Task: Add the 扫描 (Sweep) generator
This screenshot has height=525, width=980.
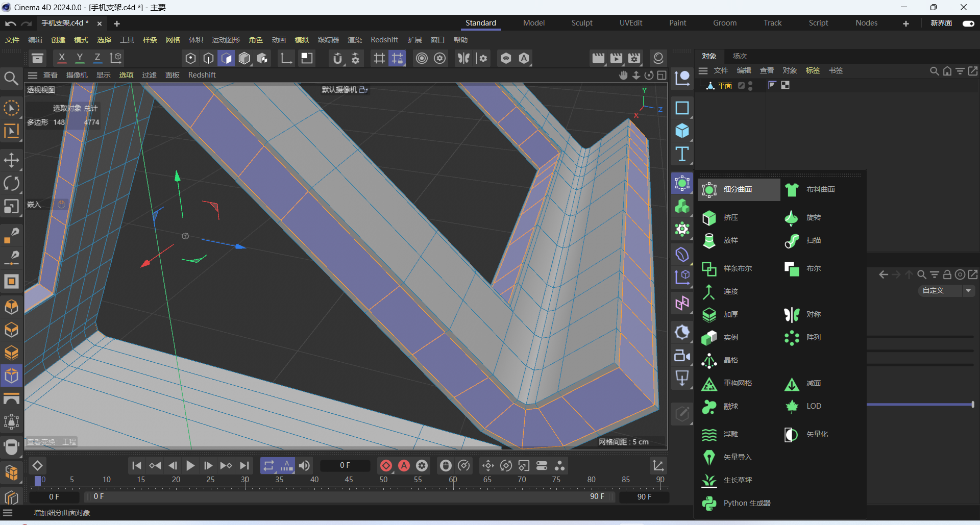Action: pyautogui.click(x=792, y=241)
